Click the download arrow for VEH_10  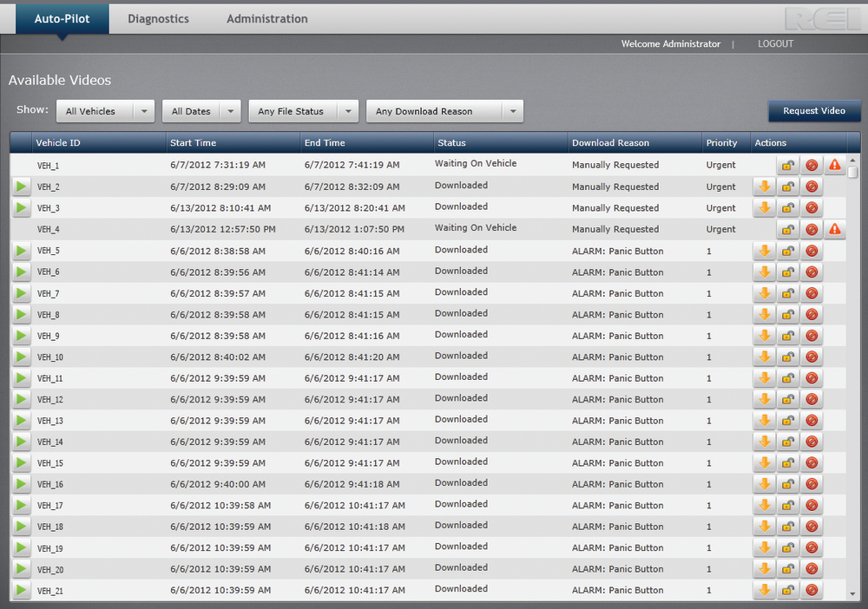[x=765, y=357]
